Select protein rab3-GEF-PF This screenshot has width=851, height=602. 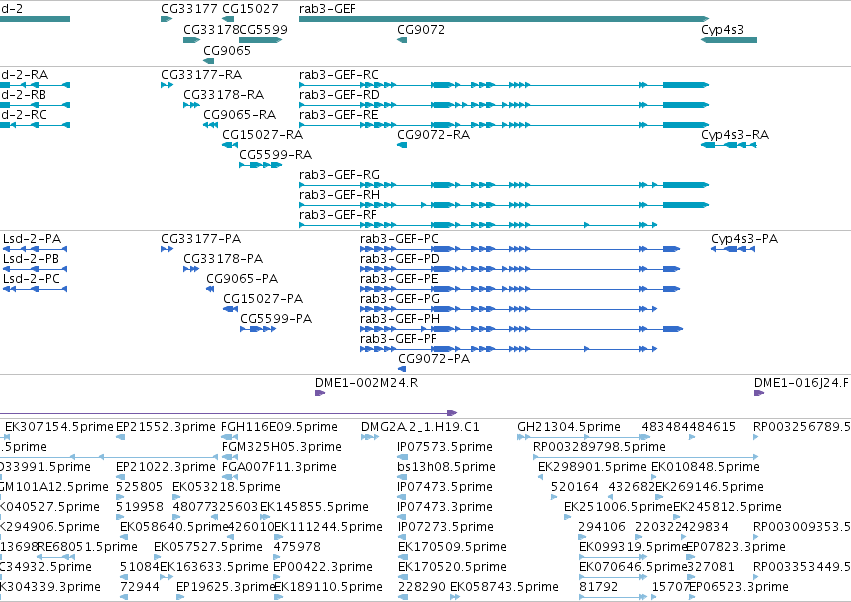tap(509, 349)
